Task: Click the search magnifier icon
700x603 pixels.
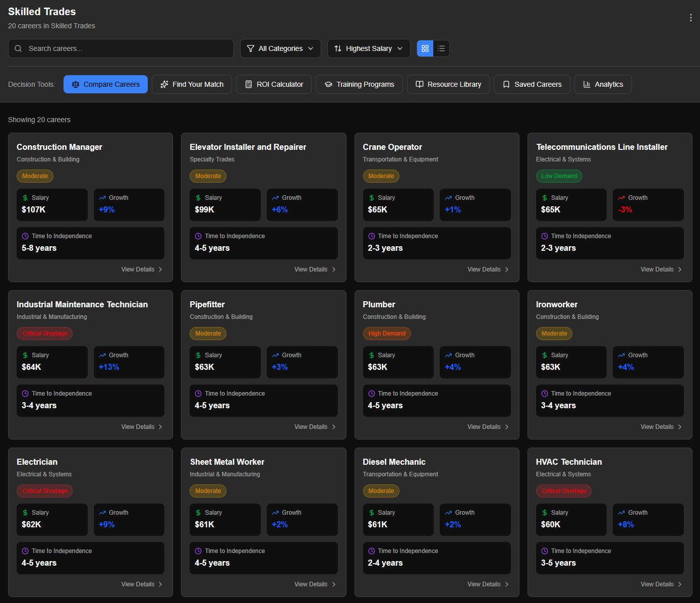Action: 18,48
